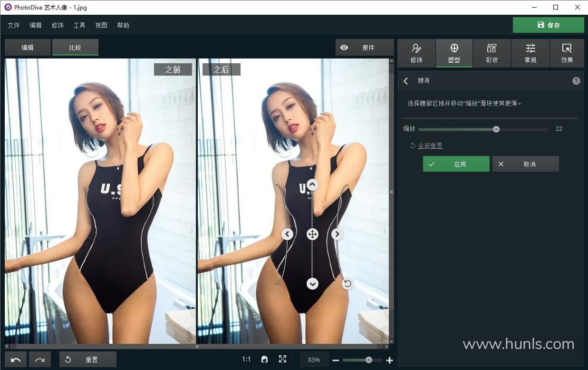Click the 之后 after label
The height and width of the screenshot is (370, 588).
pyautogui.click(x=221, y=69)
